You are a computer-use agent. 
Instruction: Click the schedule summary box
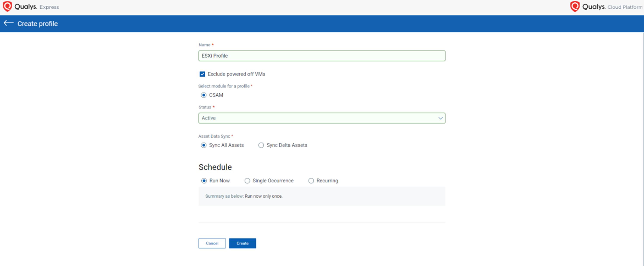322,196
